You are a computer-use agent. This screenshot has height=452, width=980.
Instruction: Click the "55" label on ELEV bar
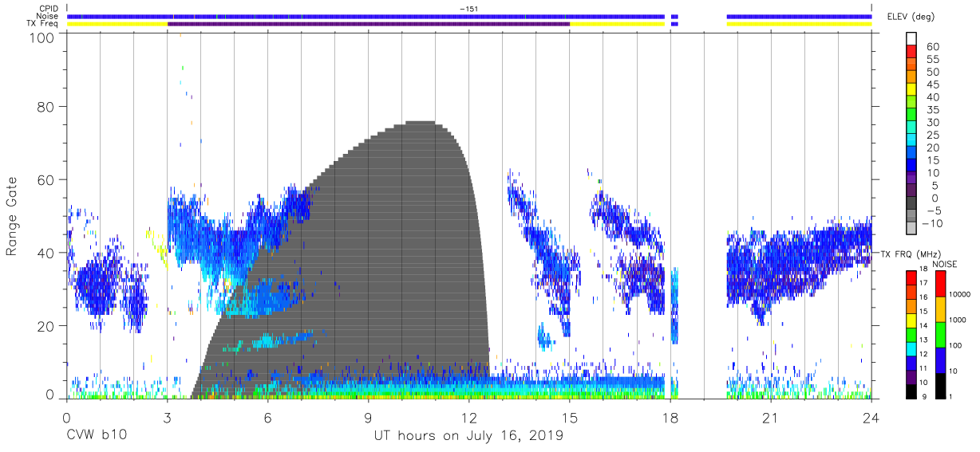coord(932,59)
